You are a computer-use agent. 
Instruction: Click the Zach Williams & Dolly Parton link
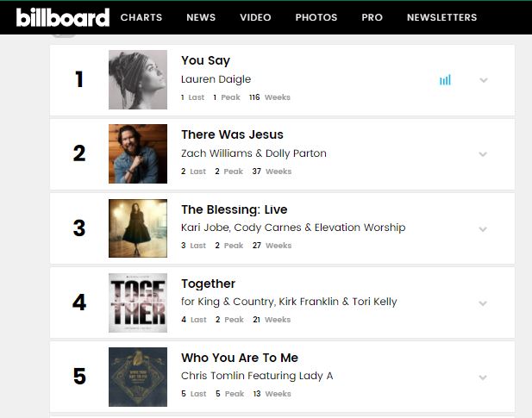[x=253, y=153]
